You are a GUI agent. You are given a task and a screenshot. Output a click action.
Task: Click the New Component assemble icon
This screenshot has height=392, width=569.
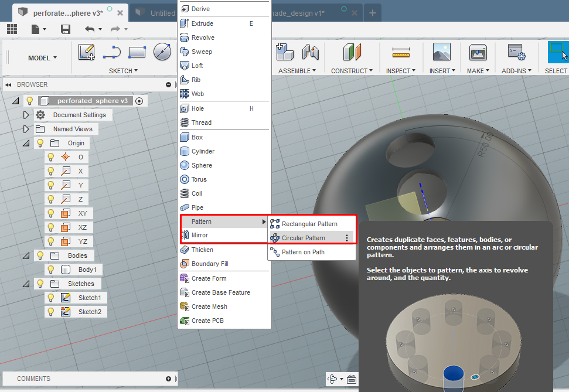click(285, 52)
